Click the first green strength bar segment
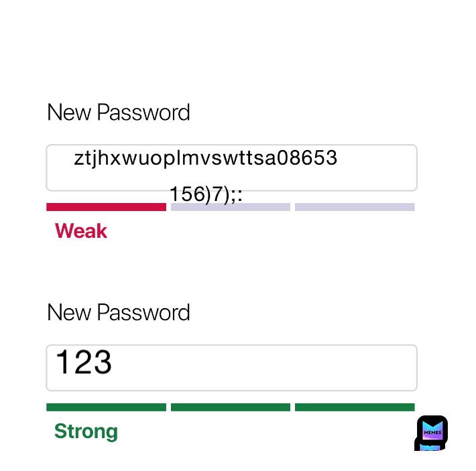 click(106, 407)
